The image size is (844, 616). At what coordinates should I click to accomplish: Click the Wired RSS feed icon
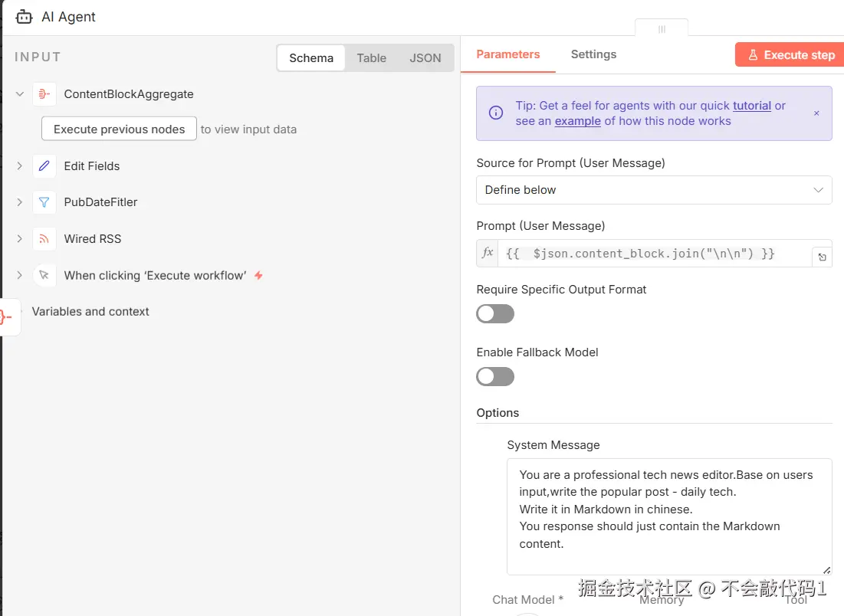[44, 239]
